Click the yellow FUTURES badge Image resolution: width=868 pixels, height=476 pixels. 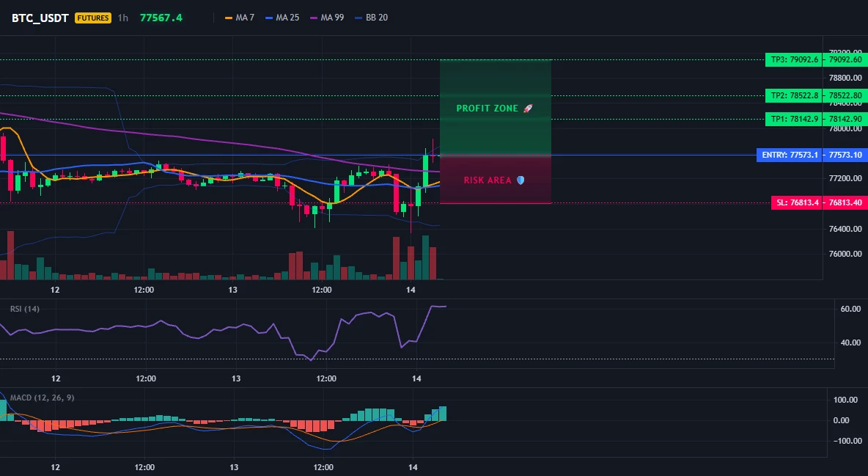tap(93, 18)
